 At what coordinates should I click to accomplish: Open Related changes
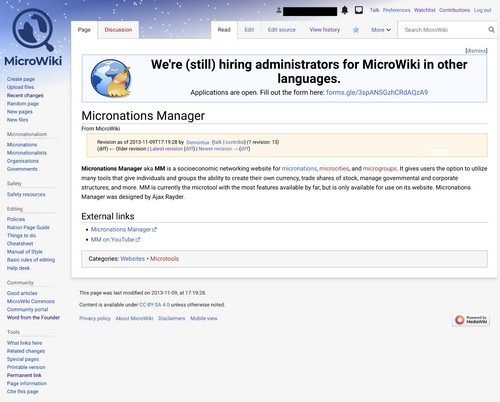[x=26, y=351]
